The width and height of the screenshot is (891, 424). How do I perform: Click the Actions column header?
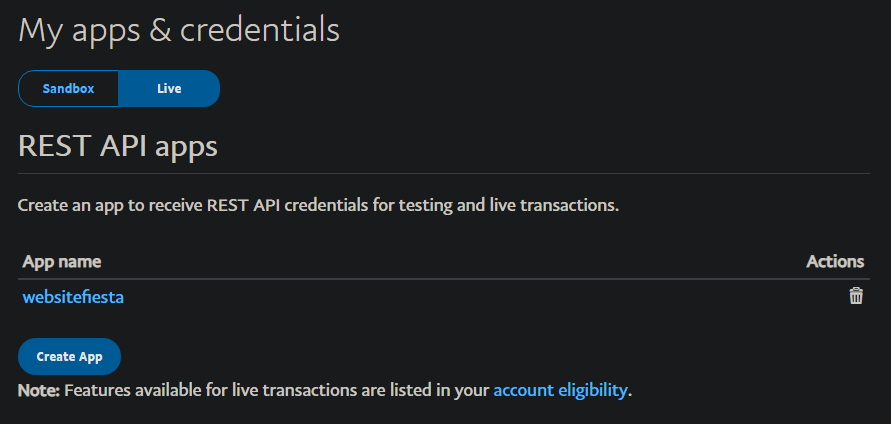pos(835,262)
